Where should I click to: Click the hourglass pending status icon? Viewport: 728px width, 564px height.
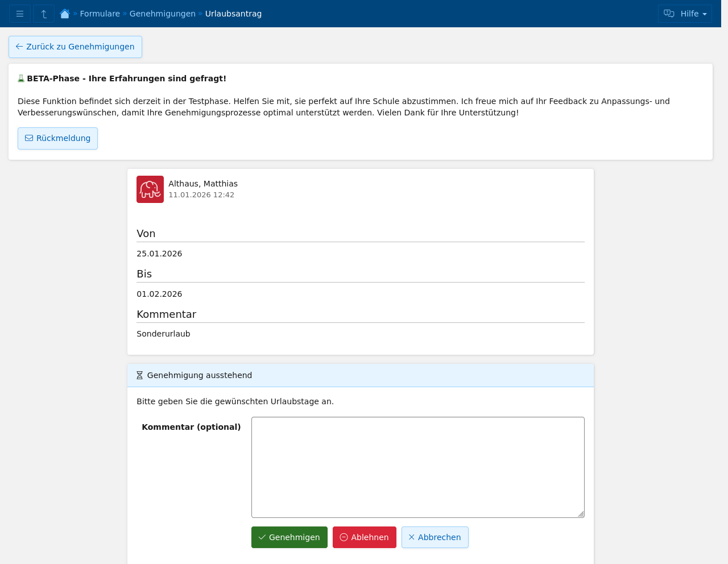click(x=139, y=375)
